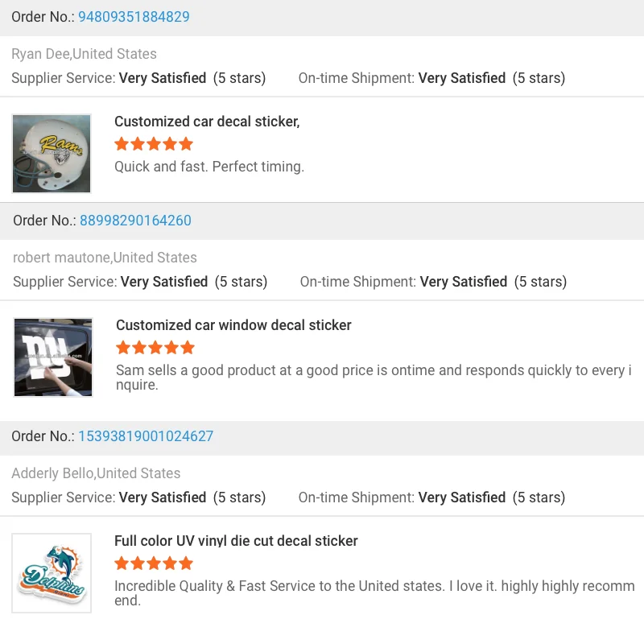Open order number 94809351884829
This screenshot has width=644, height=644.
pos(134,17)
